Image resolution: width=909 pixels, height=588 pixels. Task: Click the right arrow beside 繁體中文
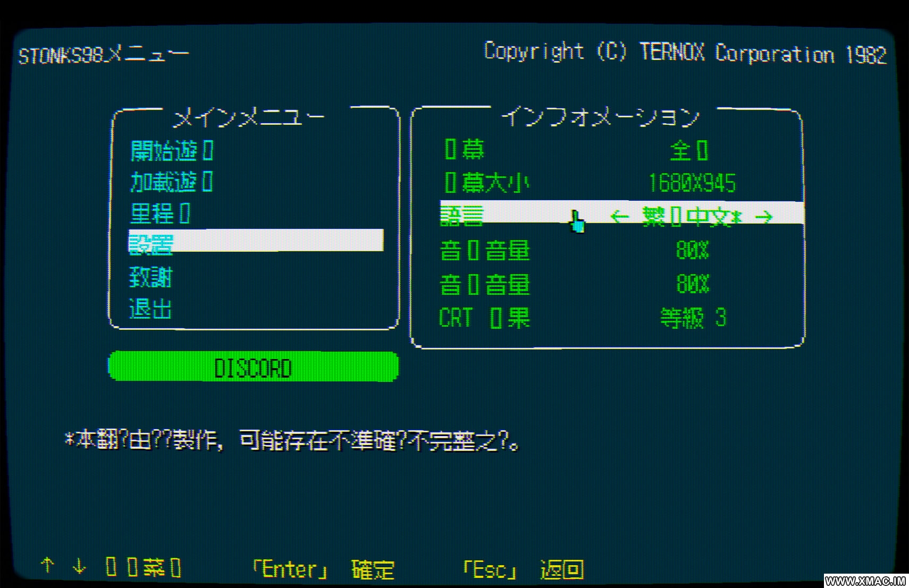click(764, 216)
